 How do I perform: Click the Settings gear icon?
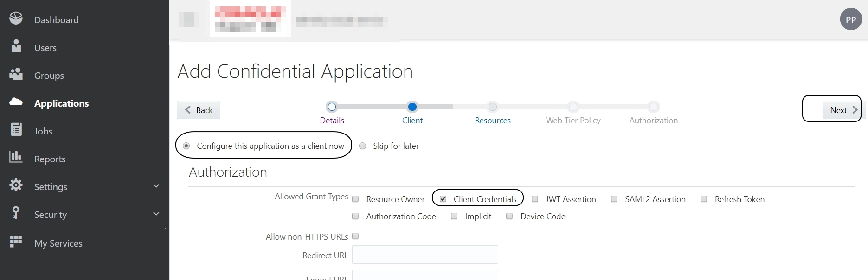(x=16, y=185)
